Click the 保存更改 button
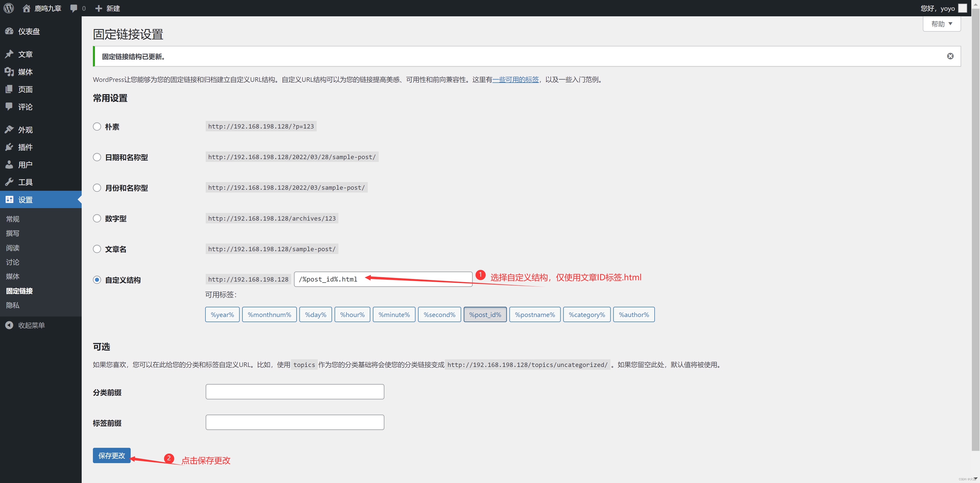The width and height of the screenshot is (980, 483). point(112,455)
